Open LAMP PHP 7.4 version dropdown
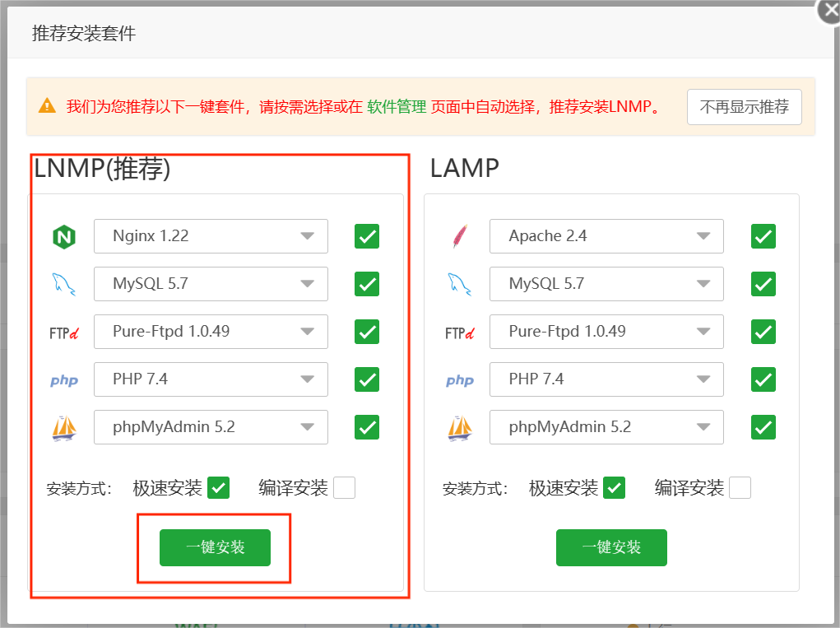The height and width of the screenshot is (628, 840). click(x=606, y=379)
